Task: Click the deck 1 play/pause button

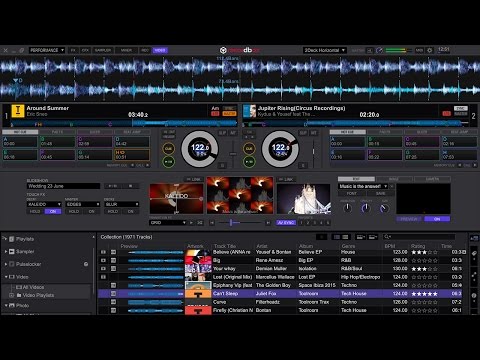Action: 169,162
